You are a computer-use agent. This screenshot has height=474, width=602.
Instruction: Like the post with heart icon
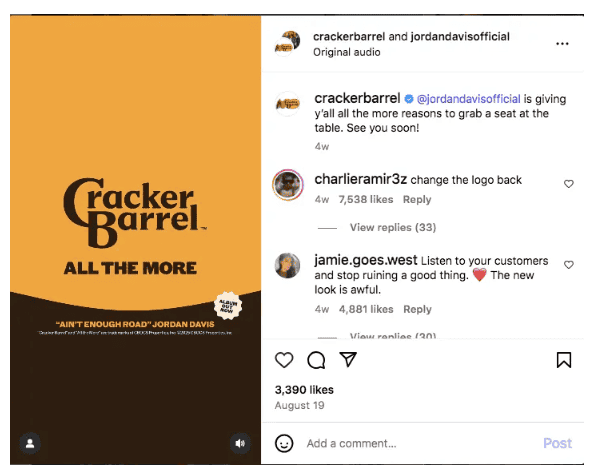(x=284, y=360)
